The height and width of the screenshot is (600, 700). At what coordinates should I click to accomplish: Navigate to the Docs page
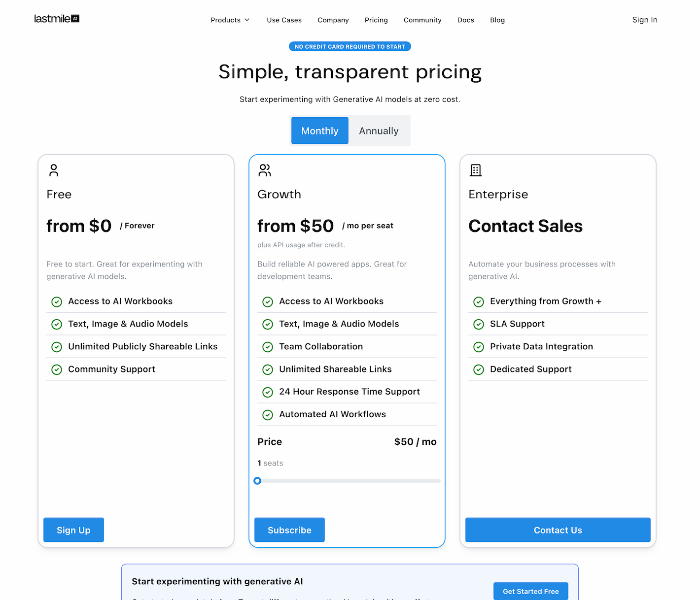(x=465, y=20)
